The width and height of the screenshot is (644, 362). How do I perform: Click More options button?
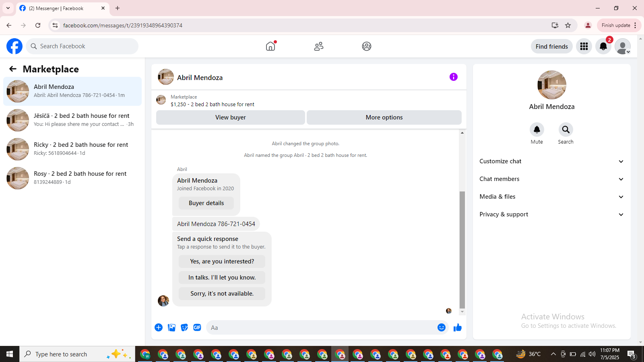pos(384,117)
